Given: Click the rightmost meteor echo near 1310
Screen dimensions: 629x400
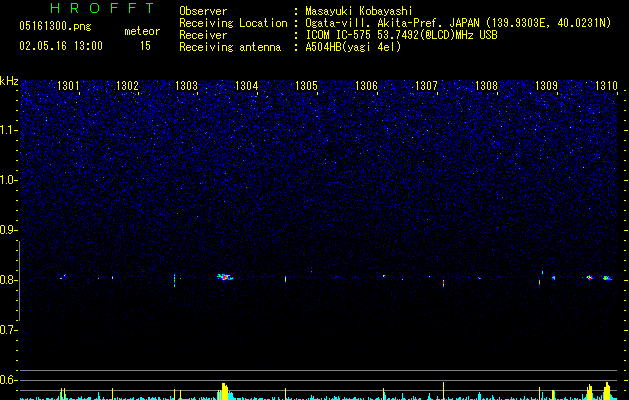Looking at the screenshot, I should click(607, 278).
